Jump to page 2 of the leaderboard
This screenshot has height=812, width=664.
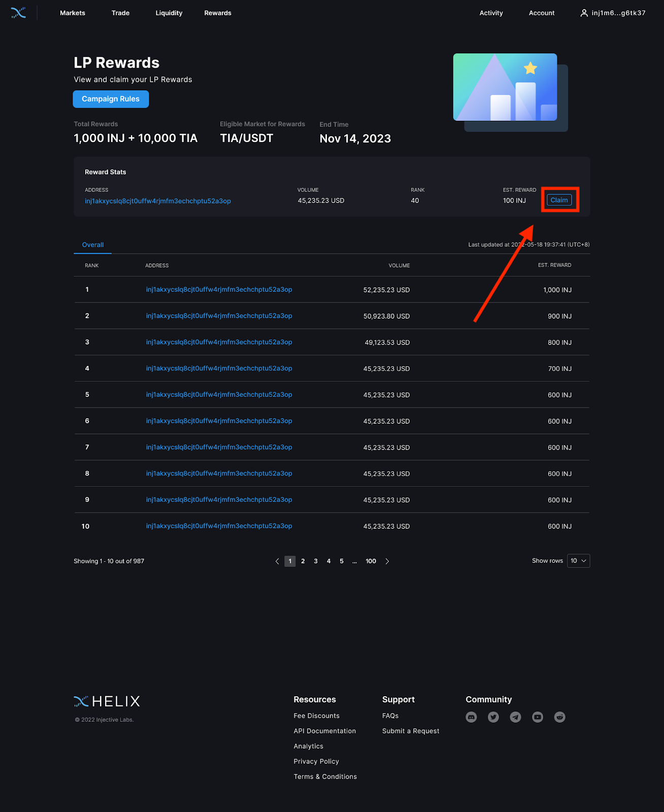(x=303, y=561)
